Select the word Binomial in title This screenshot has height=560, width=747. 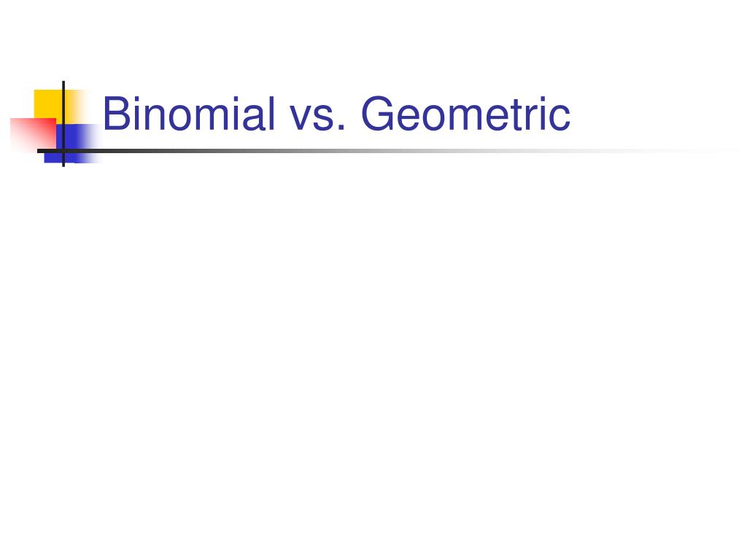pos(189,113)
